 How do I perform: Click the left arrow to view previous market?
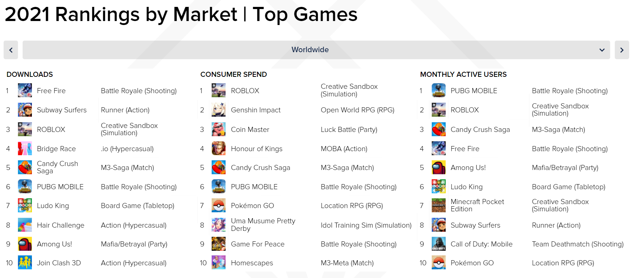(x=11, y=50)
